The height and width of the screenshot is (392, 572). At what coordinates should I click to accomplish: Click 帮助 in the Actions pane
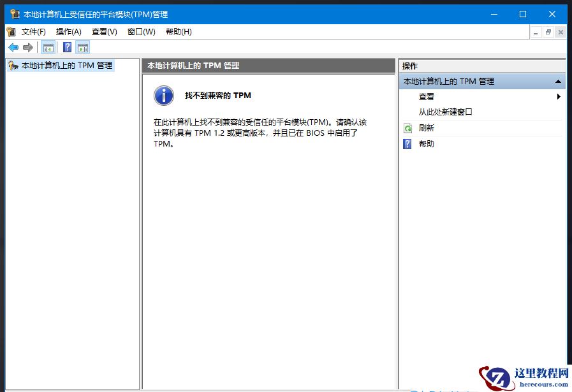[426, 143]
